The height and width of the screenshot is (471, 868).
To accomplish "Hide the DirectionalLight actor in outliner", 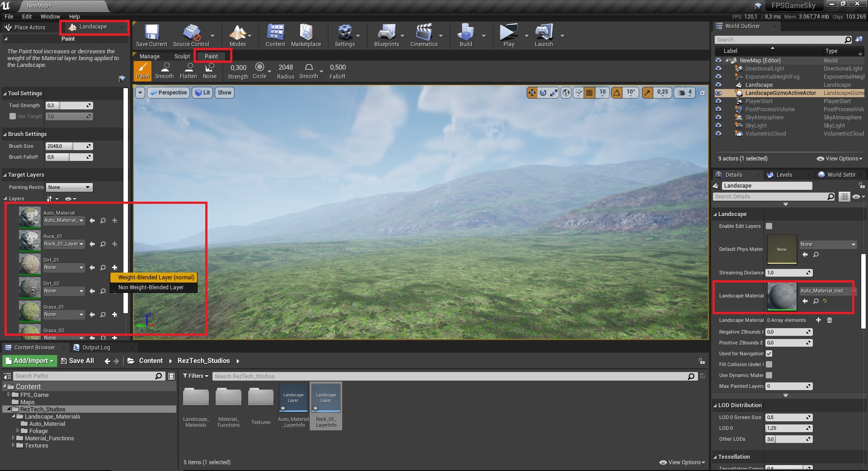I will coord(718,69).
